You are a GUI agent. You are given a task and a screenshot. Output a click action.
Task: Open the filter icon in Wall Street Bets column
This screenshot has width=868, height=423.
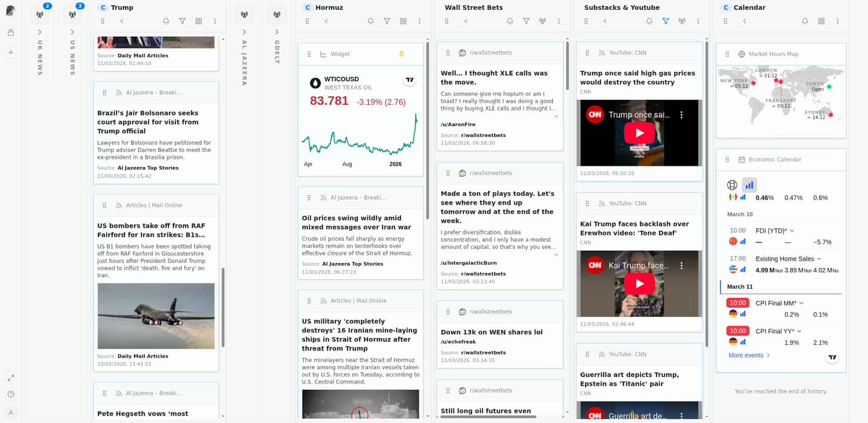pos(526,21)
